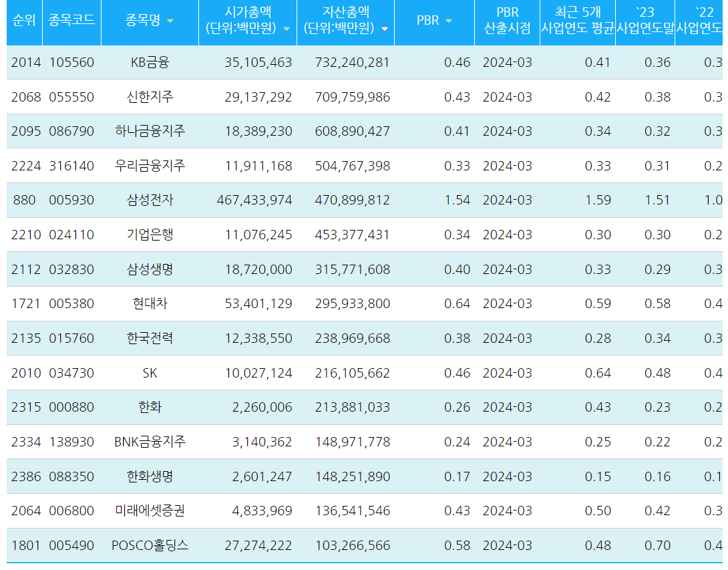Click stock code 005490

[x=71, y=546]
